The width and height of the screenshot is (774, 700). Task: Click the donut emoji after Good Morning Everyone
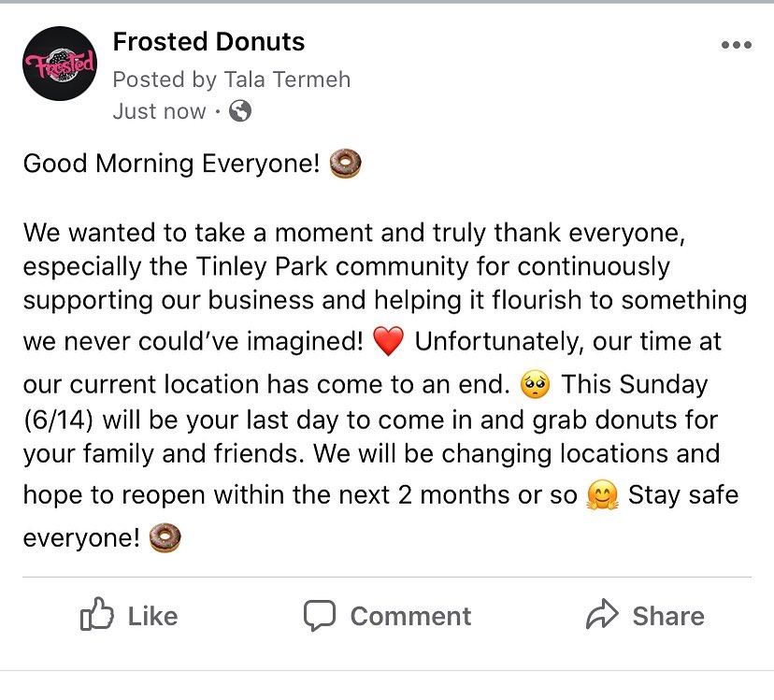(x=346, y=163)
